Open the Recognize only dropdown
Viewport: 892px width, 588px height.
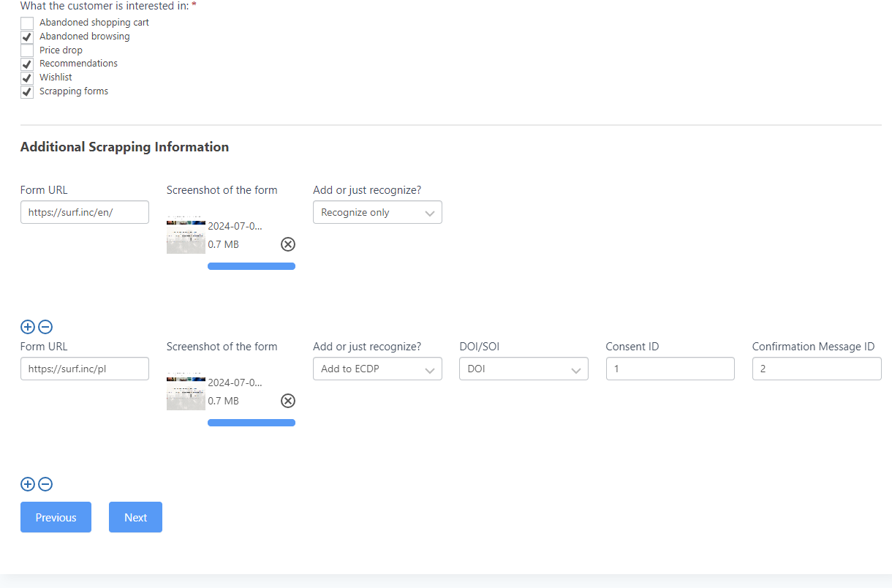(x=377, y=213)
